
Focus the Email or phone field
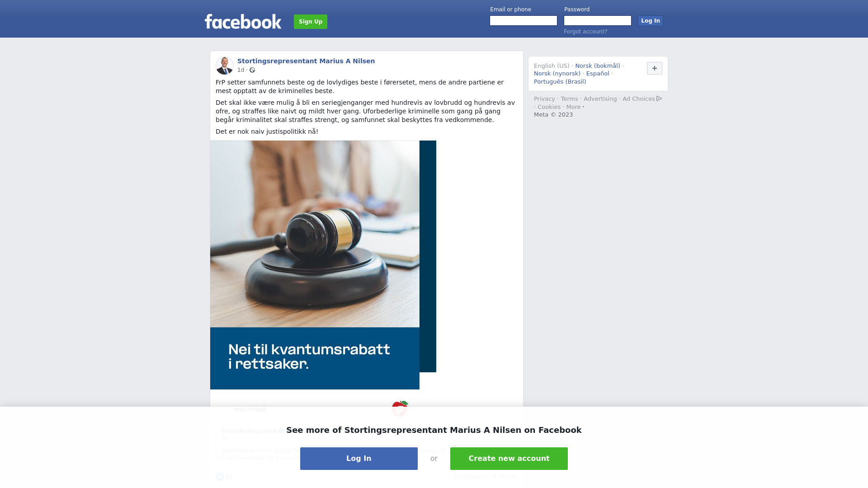coord(524,21)
